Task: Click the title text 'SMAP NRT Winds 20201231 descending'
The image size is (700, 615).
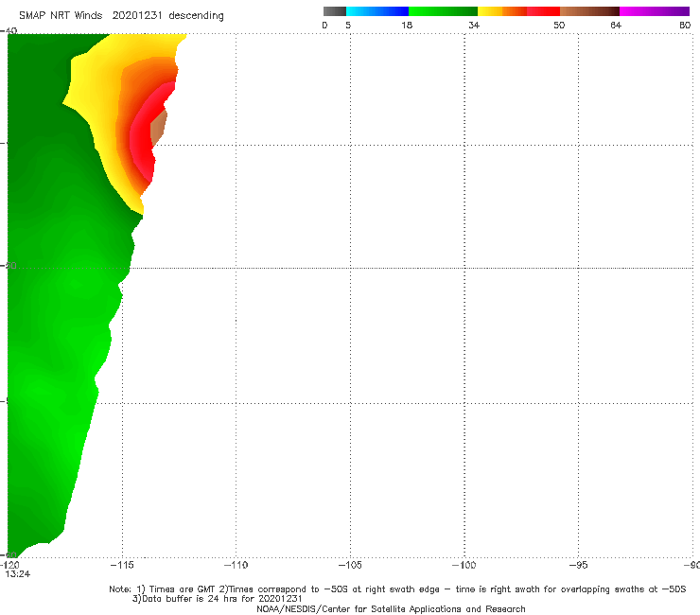Action: (121, 16)
